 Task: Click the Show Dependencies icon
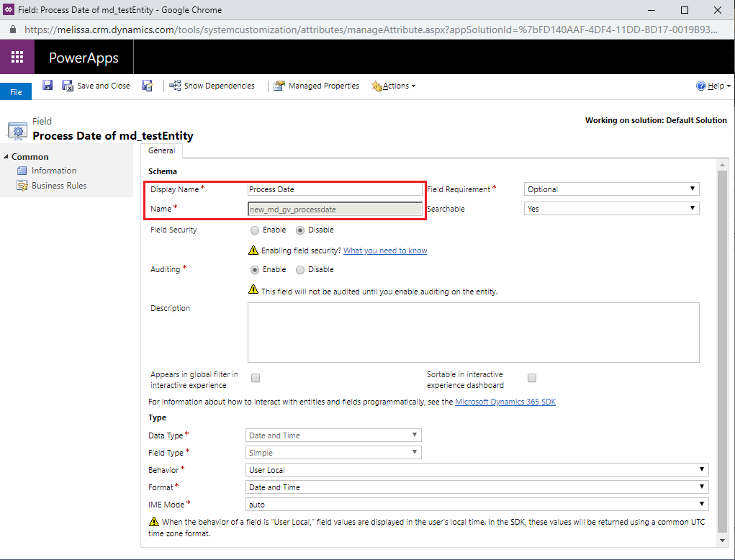click(x=175, y=86)
